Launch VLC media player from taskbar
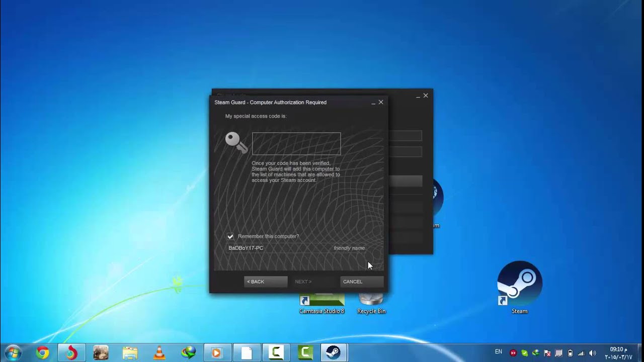 (159, 353)
